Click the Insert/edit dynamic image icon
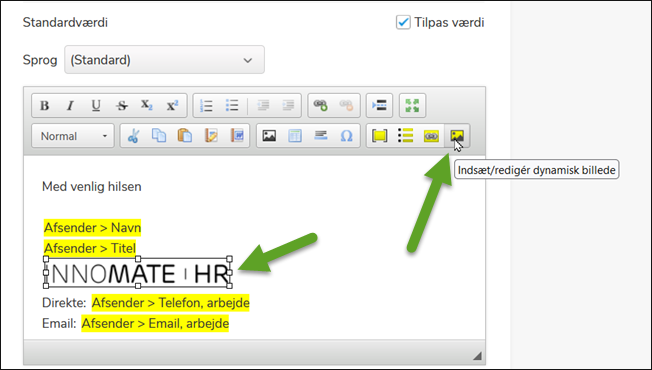The width and height of the screenshot is (652, 370). [457, 136]
